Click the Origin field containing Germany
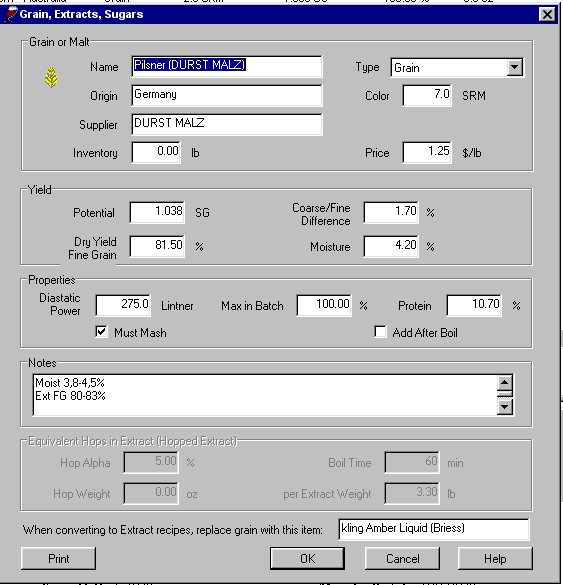This screenshot has height=585, width=563. click(x=227, y=96)
